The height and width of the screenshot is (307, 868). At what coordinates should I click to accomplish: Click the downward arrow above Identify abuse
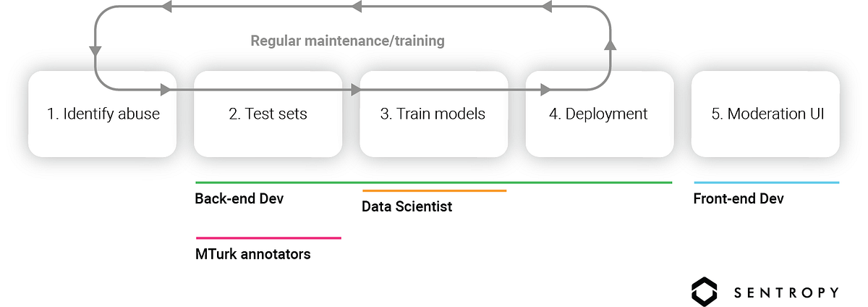(95, 51)
